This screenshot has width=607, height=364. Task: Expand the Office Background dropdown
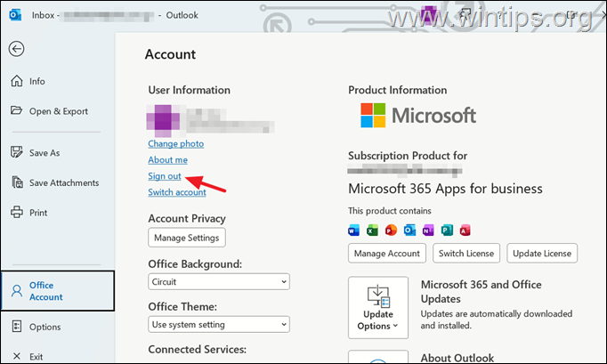pyautogui.click(x=219, y=282)
